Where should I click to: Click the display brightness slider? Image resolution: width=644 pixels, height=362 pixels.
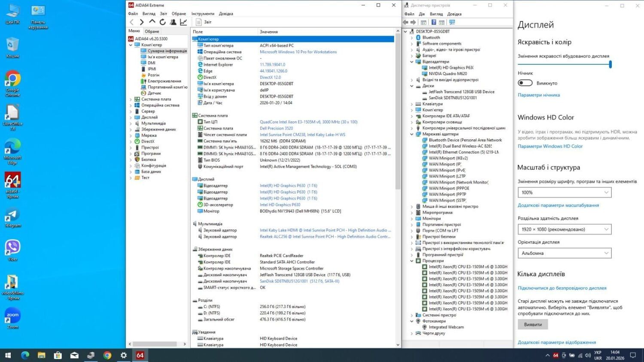[x=564, y=64]
